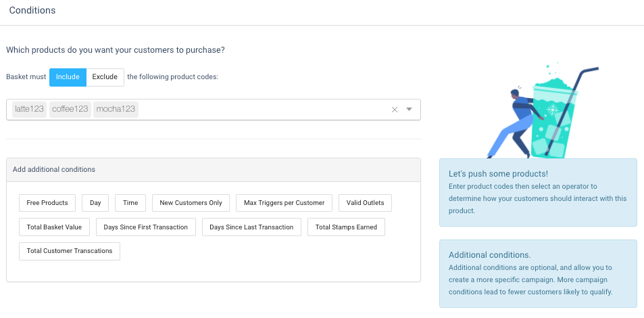Add the Free Products condition
644x318 pixels.
[47, 203]
